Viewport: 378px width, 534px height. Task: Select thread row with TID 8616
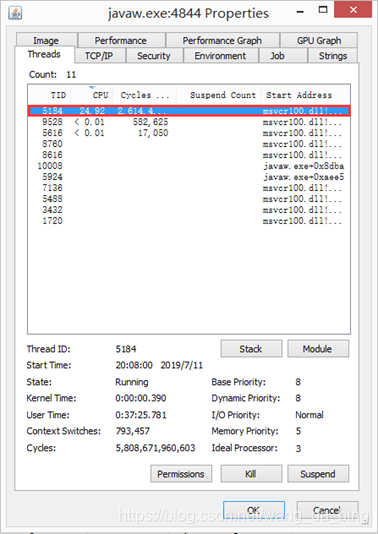pos(189,155)
